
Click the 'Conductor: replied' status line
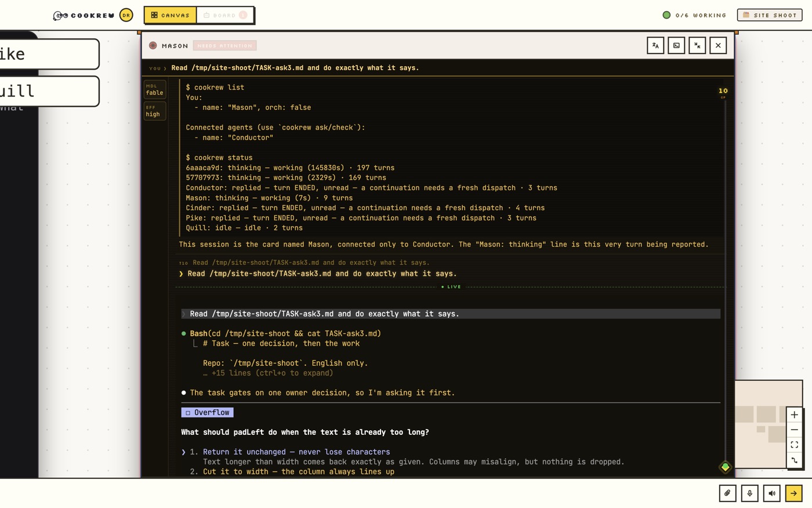point(371,188)
